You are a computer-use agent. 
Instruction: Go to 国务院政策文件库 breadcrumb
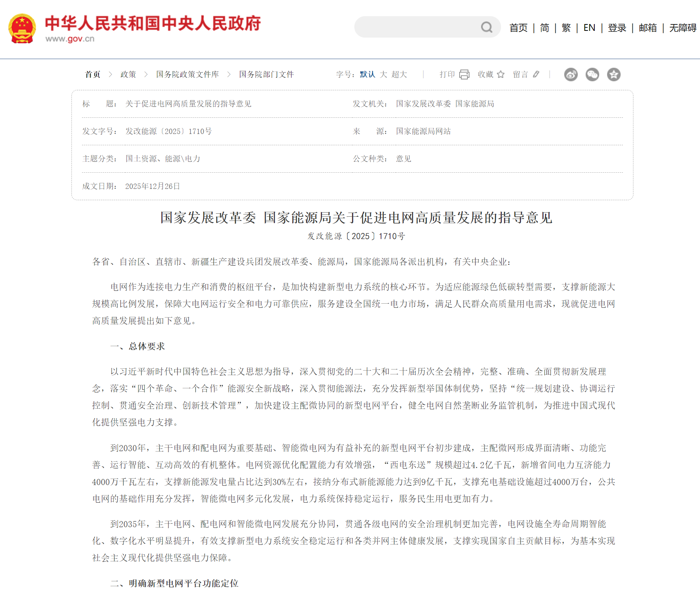tap(187, 74)
